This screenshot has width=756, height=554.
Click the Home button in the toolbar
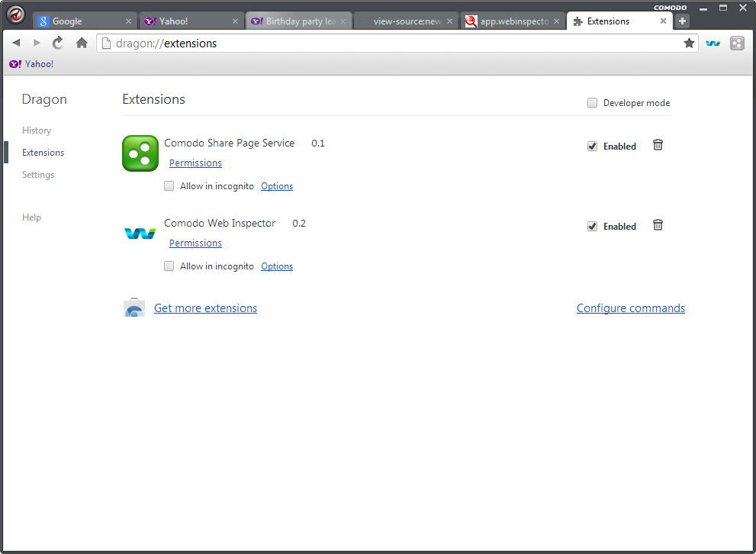tap(82, 43)
